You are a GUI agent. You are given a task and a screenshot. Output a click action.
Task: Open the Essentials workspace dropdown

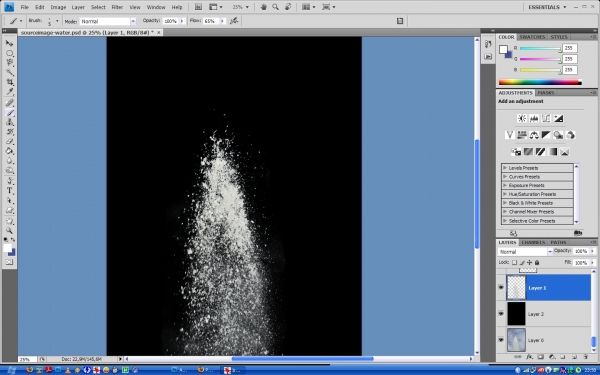pyautogui.click(x=547, y=7)
